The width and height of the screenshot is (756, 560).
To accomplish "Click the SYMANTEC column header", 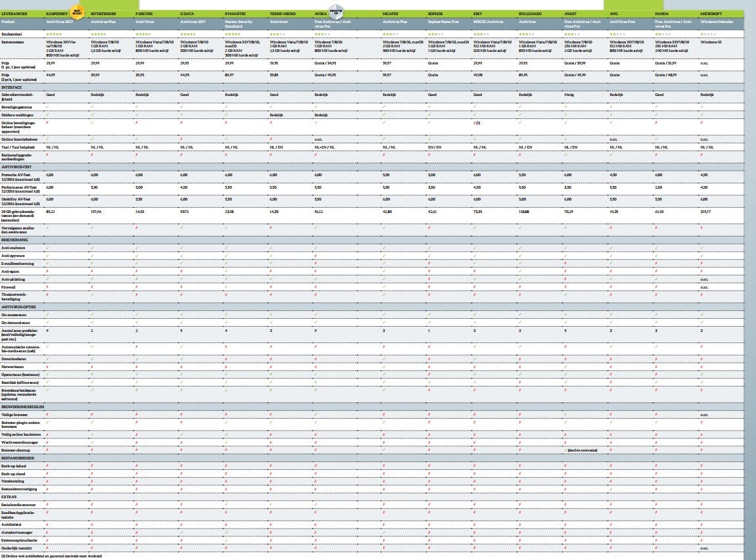I will (236, 14).
